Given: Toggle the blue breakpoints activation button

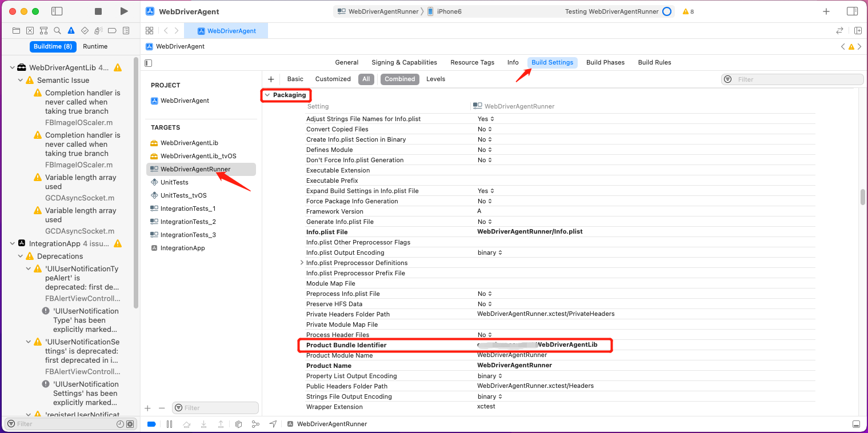Looking at the screenshot, I should (151, 424).
